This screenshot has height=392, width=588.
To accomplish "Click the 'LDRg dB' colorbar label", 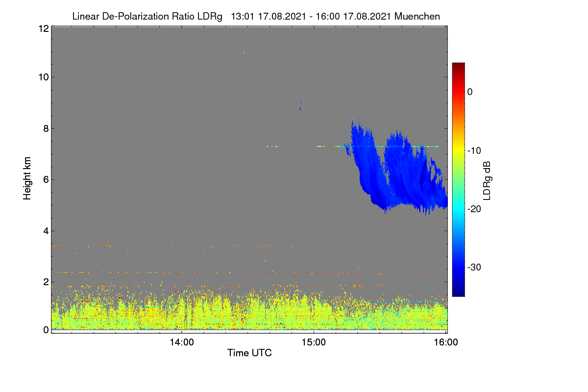I will (x=487, y=180).
